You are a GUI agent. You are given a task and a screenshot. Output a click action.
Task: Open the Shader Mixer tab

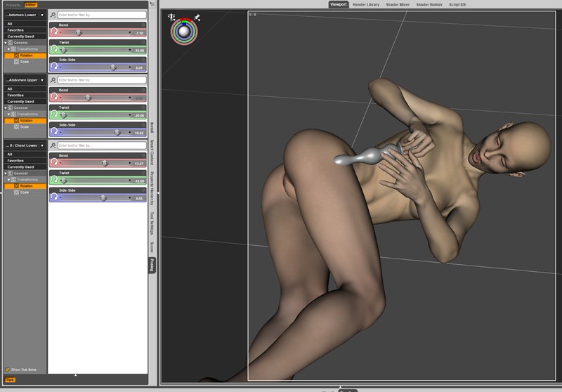tap(398, 5)
